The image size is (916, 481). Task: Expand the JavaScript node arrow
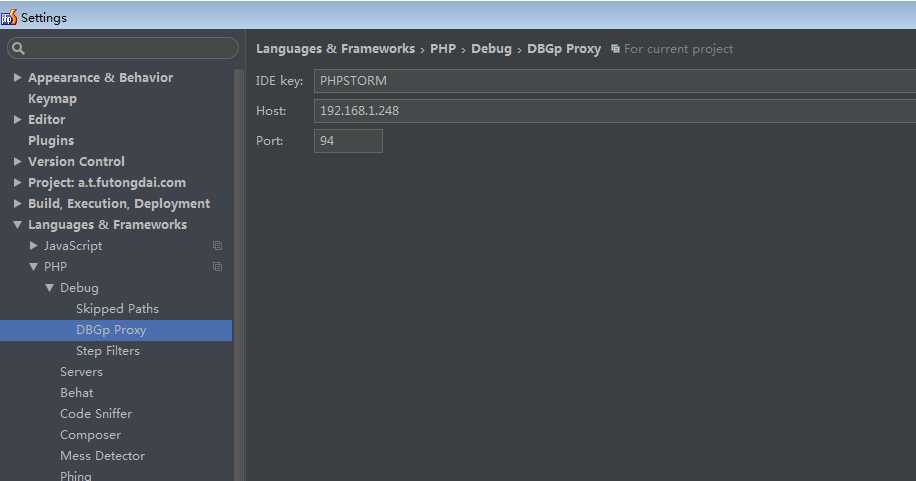(33, 245)
